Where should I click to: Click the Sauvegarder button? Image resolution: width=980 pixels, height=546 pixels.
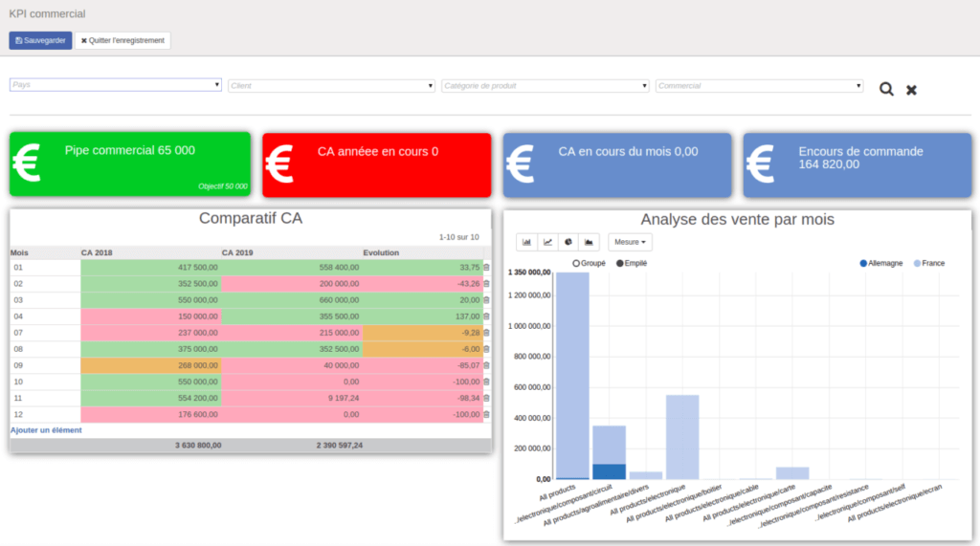(40, 41)
